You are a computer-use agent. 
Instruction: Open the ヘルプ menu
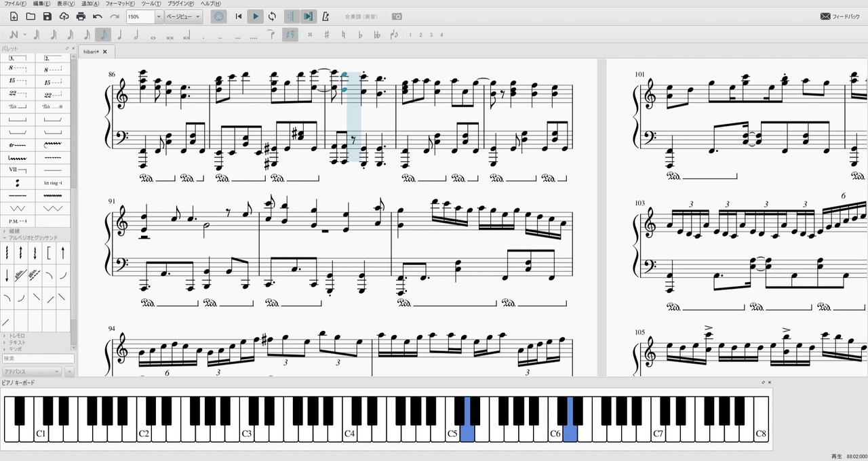coord(211,3)
